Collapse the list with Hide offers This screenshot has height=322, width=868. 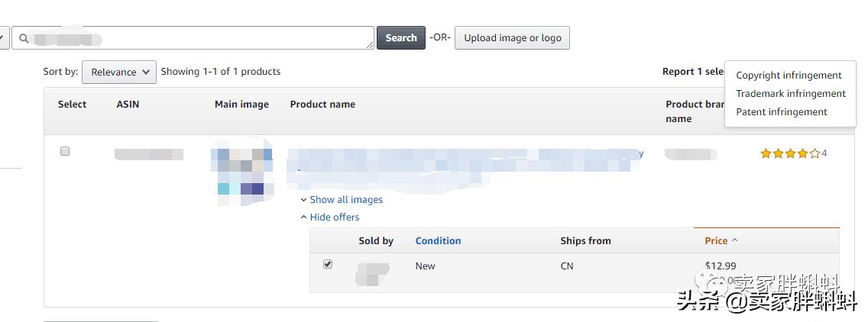[334, 217]
